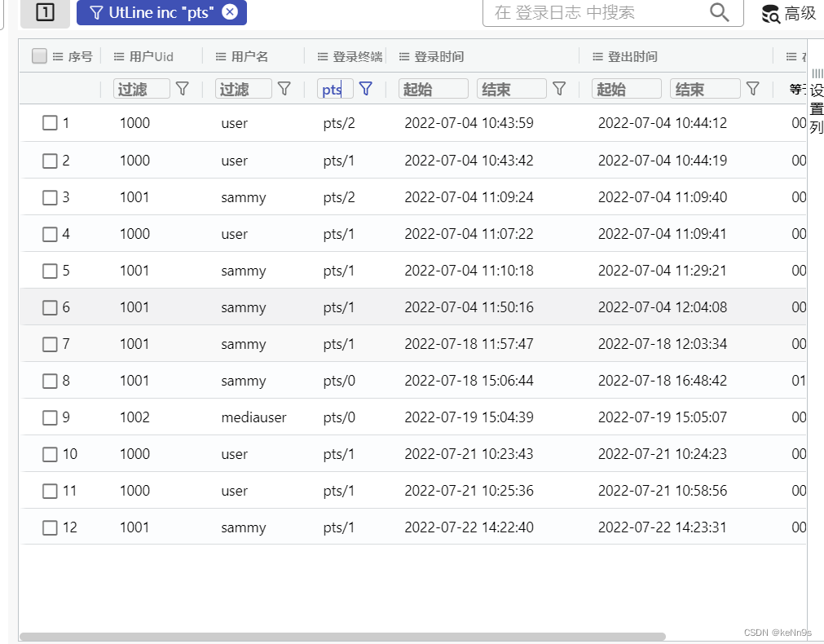Click login time 2022-07-04 10:43:59
The height and width of the screenshot is (644, 824).
coord(469,123)
